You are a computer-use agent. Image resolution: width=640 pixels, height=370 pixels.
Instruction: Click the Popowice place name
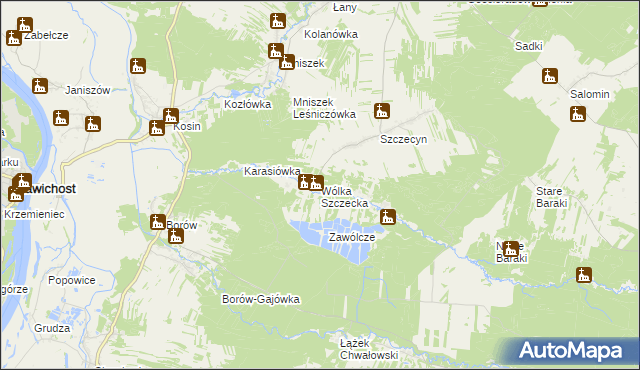(72, 280)
